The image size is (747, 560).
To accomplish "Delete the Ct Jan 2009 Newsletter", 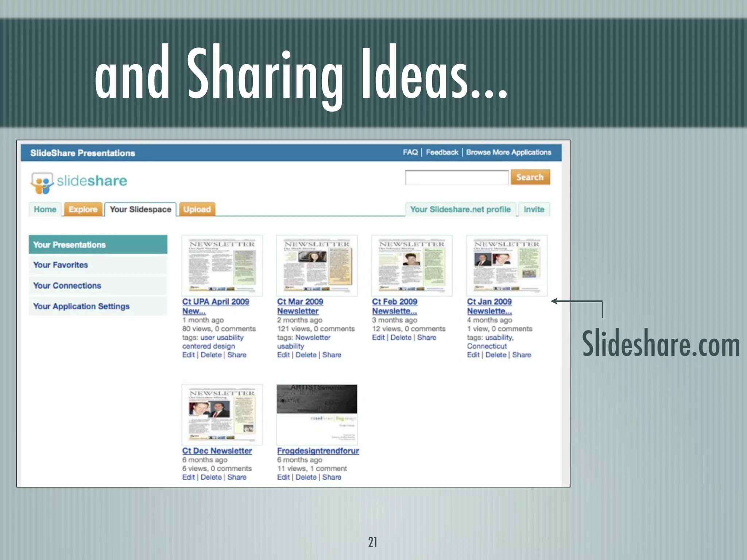I will (496, 355).
